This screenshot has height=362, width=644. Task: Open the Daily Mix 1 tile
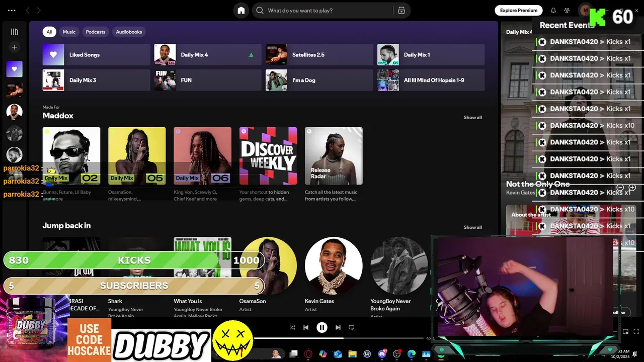click(x=431, y=55)
